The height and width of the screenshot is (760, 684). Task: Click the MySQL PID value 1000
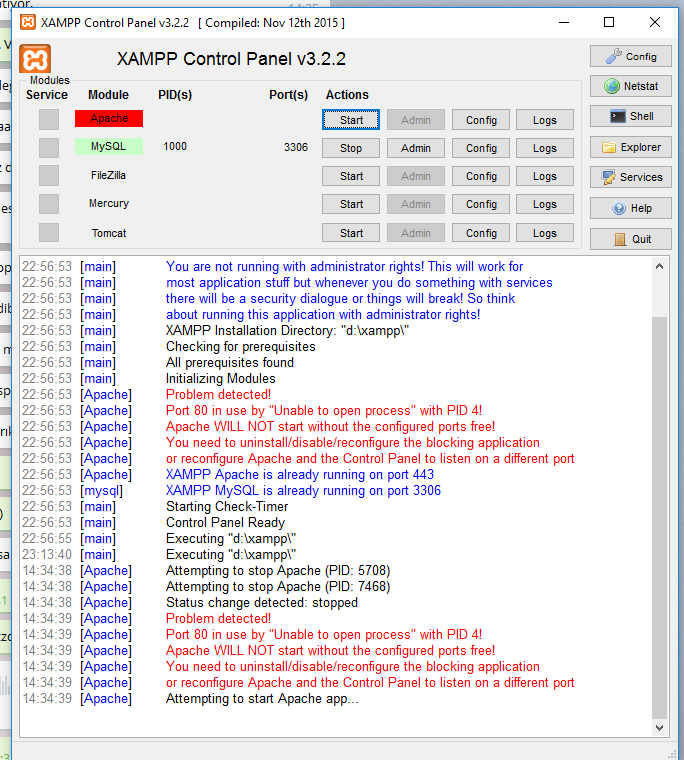click(x=175, y=146)
